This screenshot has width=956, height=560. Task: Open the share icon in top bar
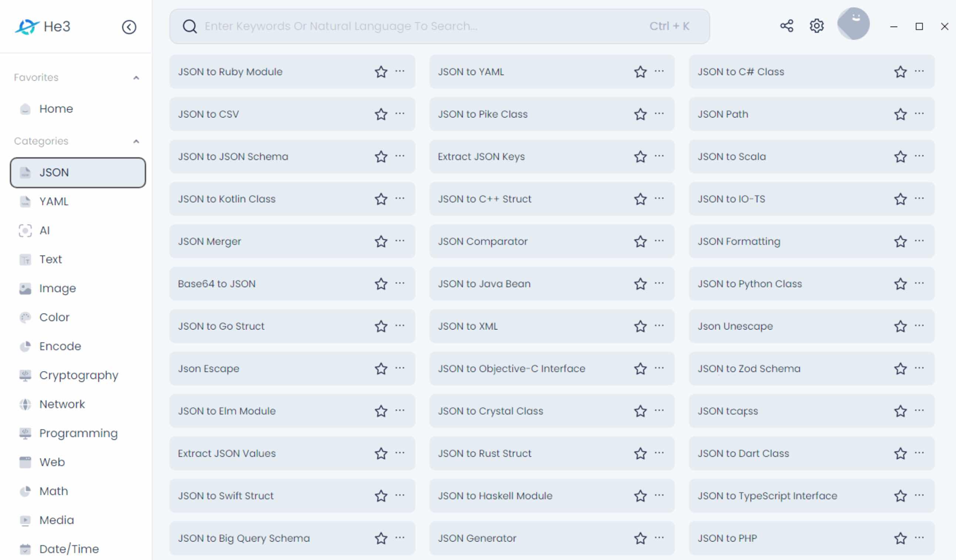point(787,26)
